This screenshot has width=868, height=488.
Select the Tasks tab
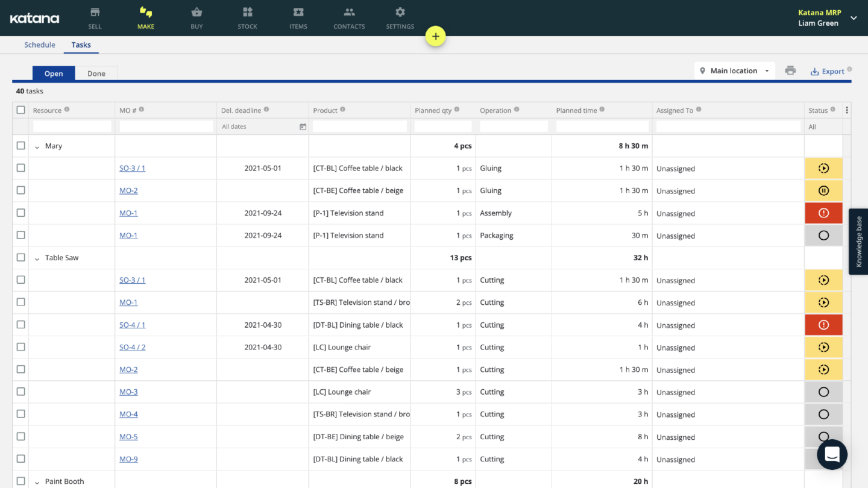(x=81, y=45)
